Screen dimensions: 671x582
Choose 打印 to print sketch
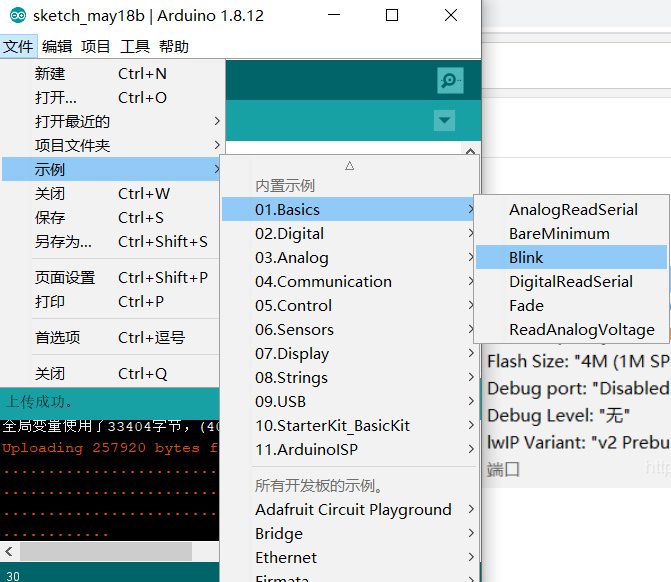point(112,301)
